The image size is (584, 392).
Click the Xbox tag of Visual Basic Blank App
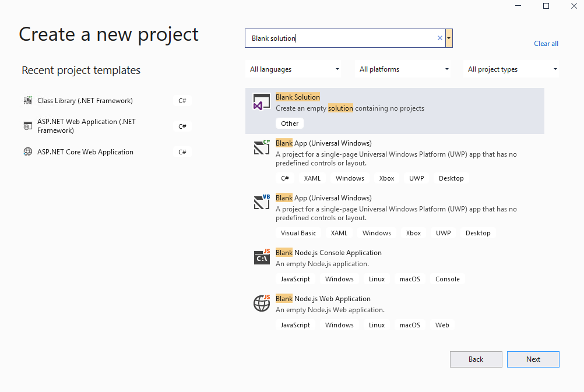tap(413, 233)
